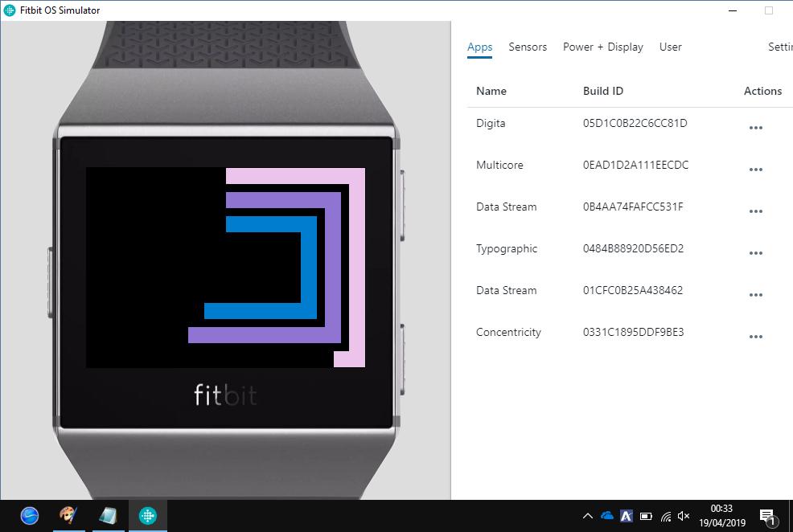Screen dimensions: 793x532
Task: Click the language input tray icon
Action: (x=627, y=516)
